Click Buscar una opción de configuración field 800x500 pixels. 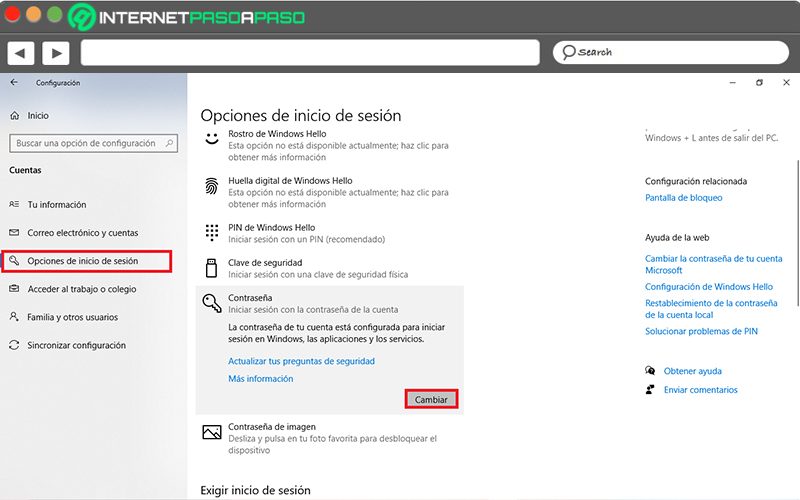pyautogui.click(x=93, y=143)
